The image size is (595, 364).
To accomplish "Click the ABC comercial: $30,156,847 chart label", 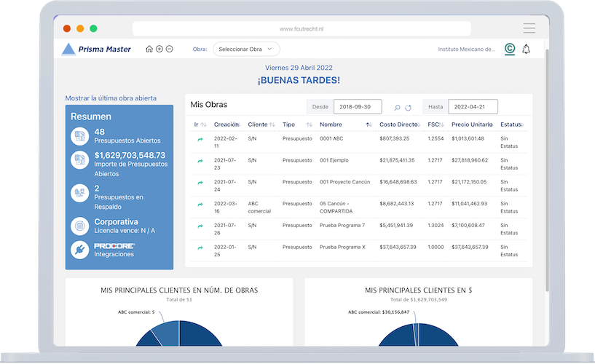I will pyautogui.click(x=379, y=312).
